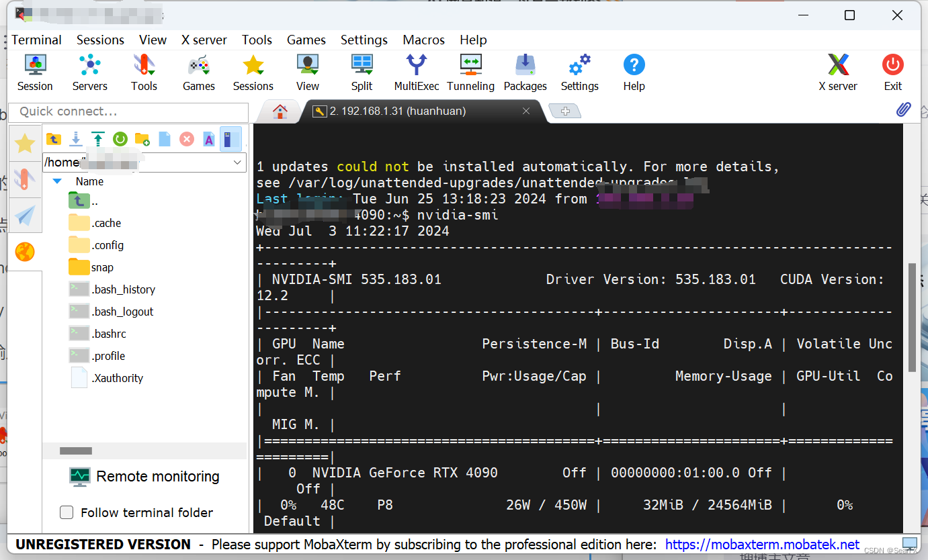
Task: Open the Tools toolbar icon
Action: coord(144,73)
